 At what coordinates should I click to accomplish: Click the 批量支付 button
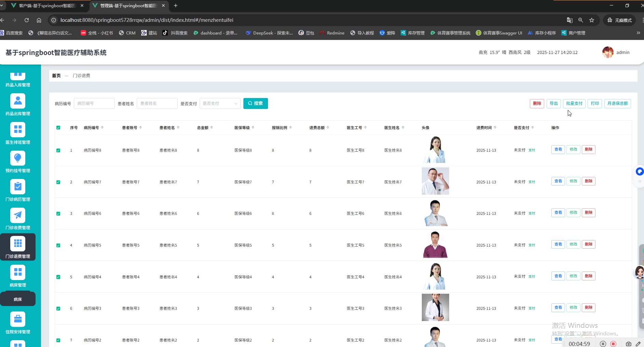coord(574,103)
